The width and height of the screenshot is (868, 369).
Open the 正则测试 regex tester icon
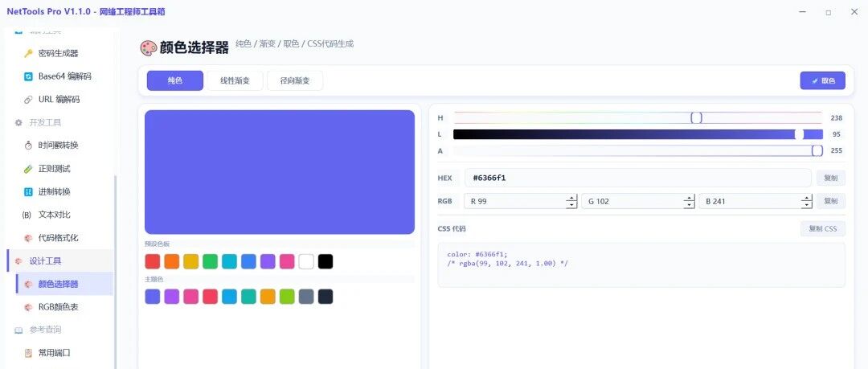28,169
